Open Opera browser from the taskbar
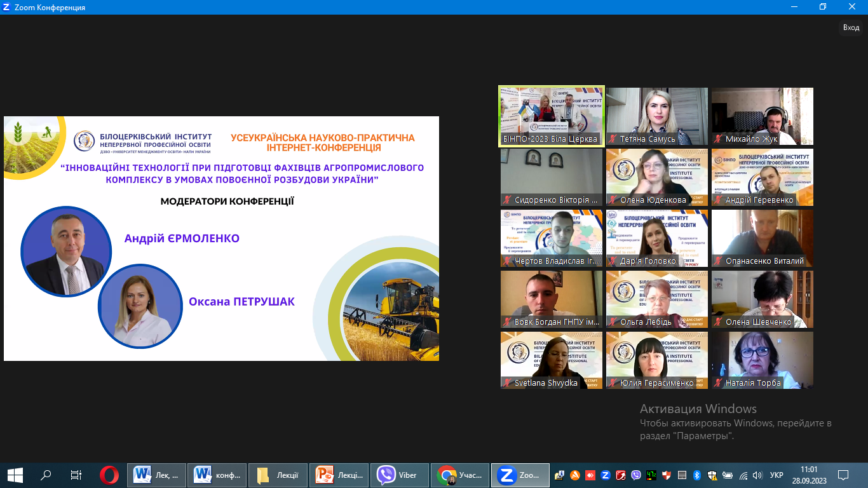Image resolution: width=868 pixels, height=488 pixels. coord(109,475)
